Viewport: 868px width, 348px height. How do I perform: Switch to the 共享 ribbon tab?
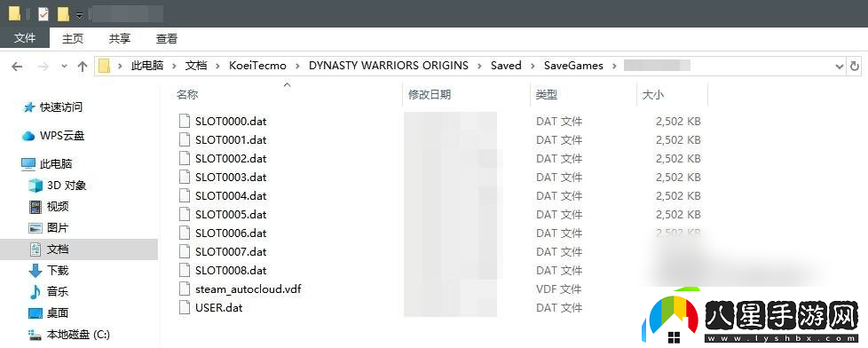(x=120, y=38)
